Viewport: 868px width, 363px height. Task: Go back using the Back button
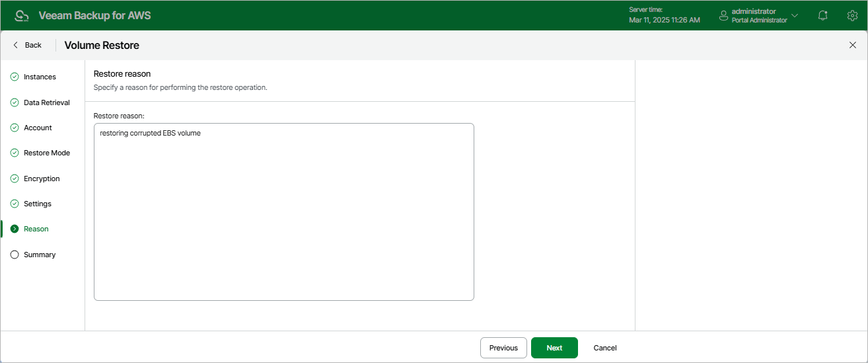tap(27, 45)
